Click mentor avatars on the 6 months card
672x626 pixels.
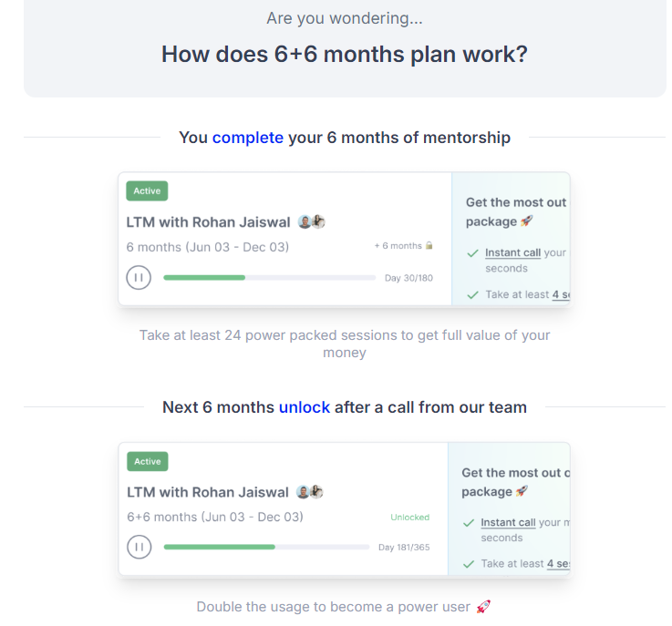(x=312, y=221)
